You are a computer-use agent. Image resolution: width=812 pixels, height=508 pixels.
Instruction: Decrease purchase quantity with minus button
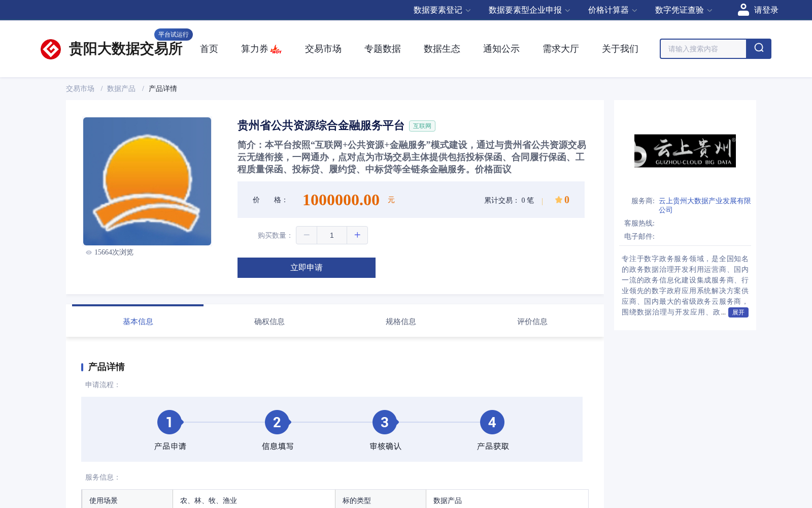point(307,235)
